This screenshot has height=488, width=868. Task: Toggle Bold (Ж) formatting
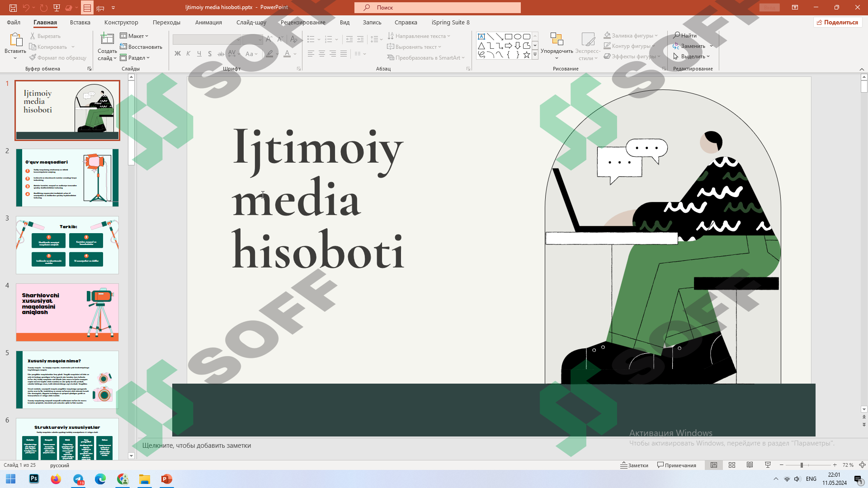(177, 54)
